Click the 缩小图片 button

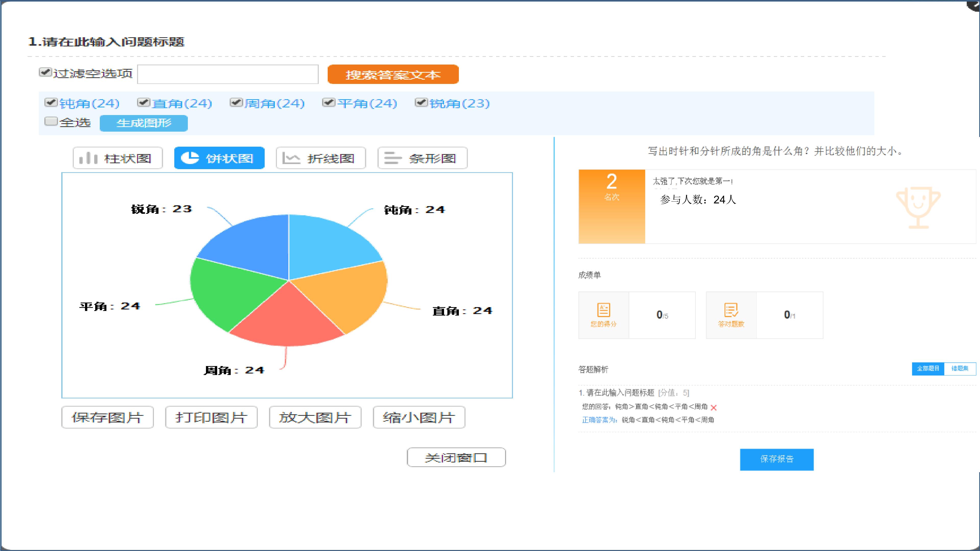tap(419, 417)
